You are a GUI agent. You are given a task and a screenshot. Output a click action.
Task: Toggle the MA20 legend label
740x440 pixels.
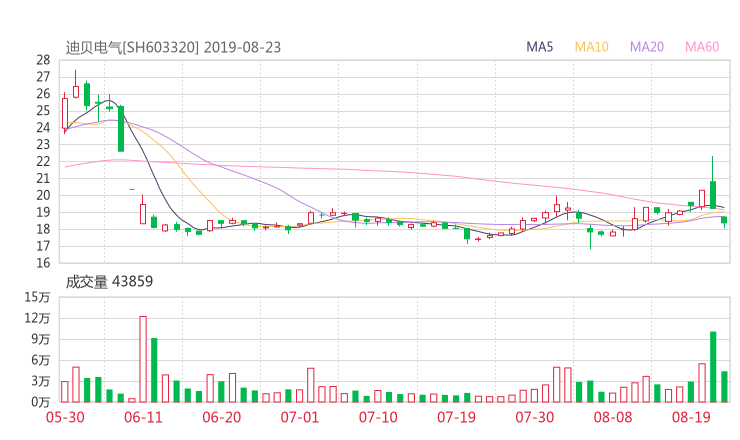coord(647,46)
